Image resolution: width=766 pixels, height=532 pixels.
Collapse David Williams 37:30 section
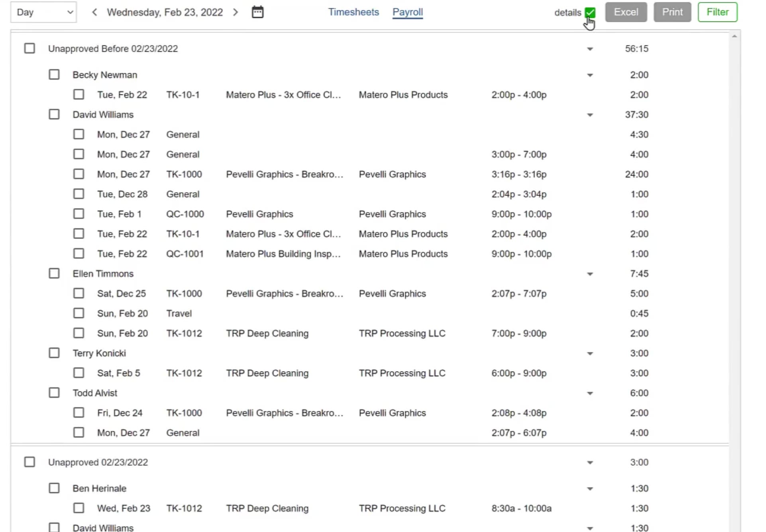[x=590, y=115]
